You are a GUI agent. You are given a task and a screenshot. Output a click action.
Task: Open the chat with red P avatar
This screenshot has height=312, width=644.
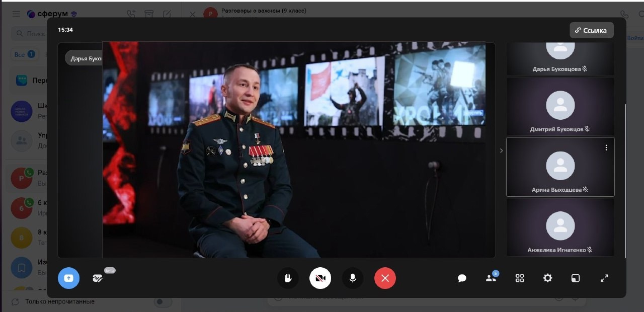pyautogui.click(x=22, y=178)
